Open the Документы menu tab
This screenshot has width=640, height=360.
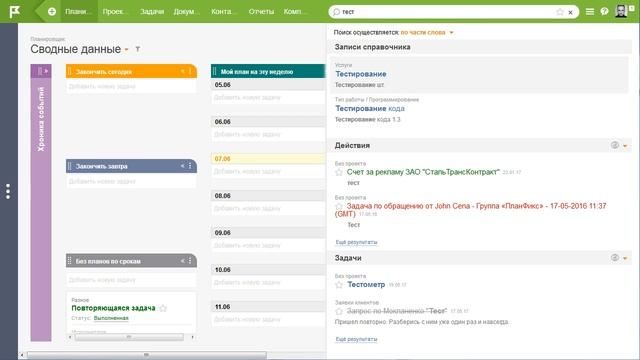coord(186,11)
